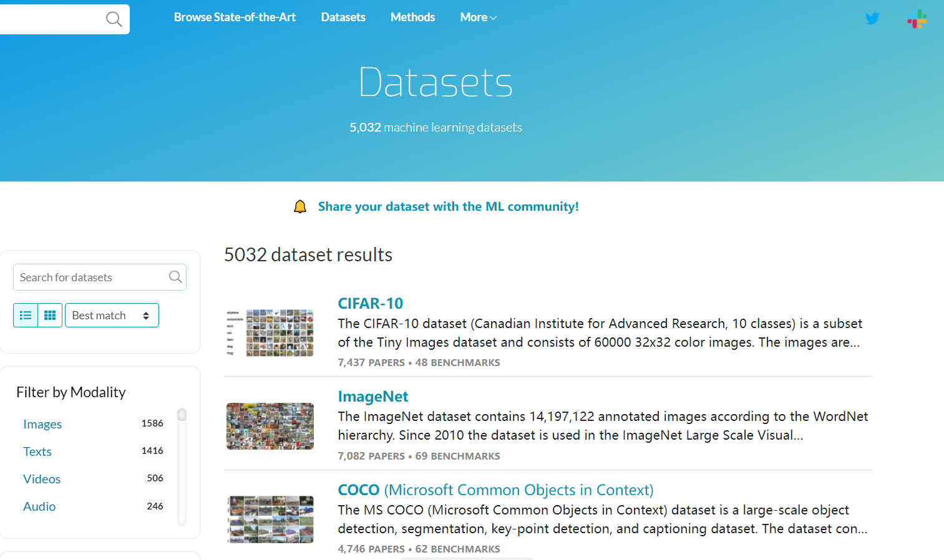Screen dimensions: 944x560
Task: Click the yellow bell notification icon
Action: coord(300,206)
